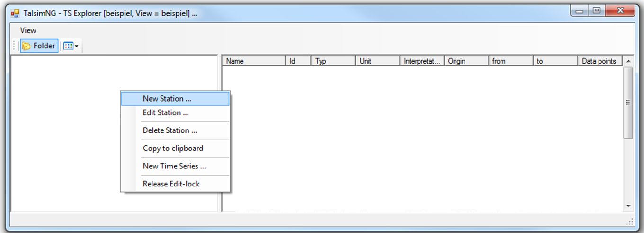Click the Origin column header
Viewport: 644px width, 233px height.
tap(466, 61)
